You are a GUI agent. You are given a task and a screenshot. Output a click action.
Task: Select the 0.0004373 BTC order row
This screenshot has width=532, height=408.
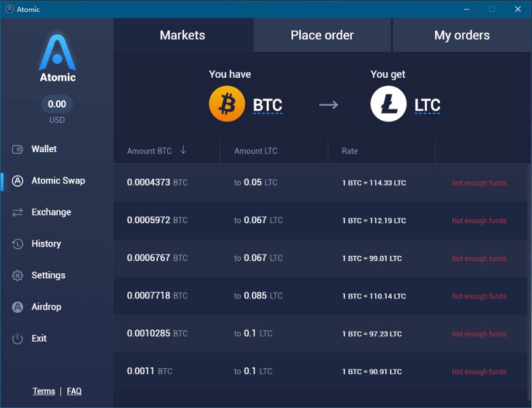point(321,183)
